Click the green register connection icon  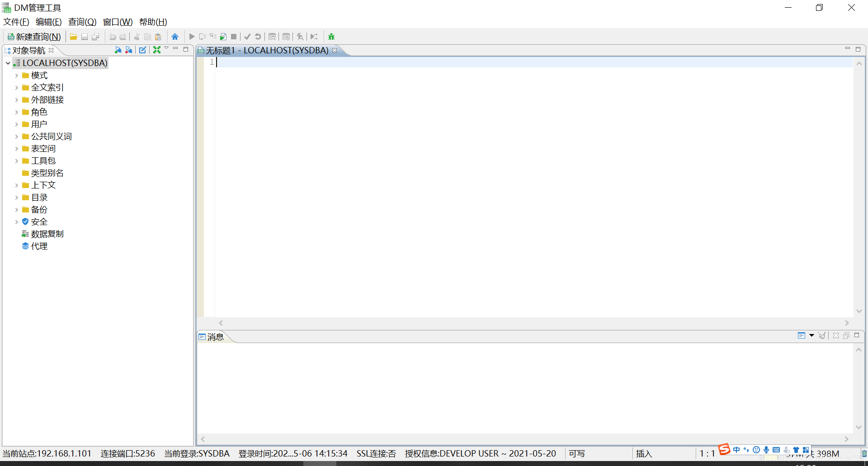[x=118, y=50]
